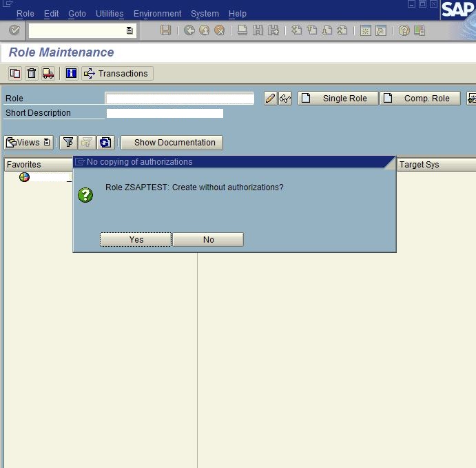Image resolution: width=476 pixels, height=468 pixels.
Task: Click the First Page icon
Action: [296, 30]
